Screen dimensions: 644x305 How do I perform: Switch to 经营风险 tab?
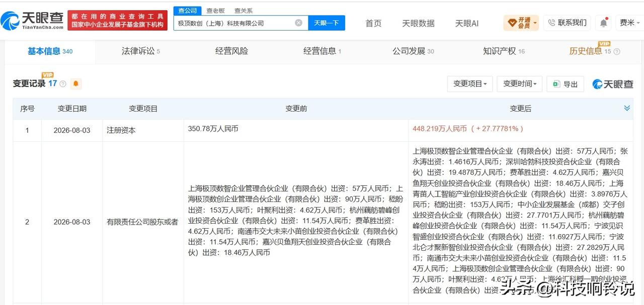click(231, 51)
